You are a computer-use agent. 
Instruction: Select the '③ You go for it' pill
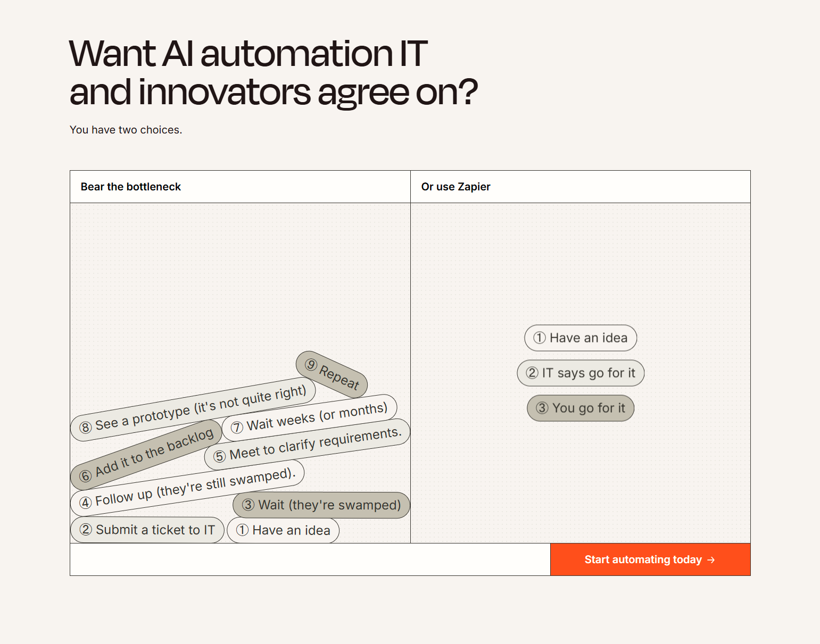click(580, 408)
